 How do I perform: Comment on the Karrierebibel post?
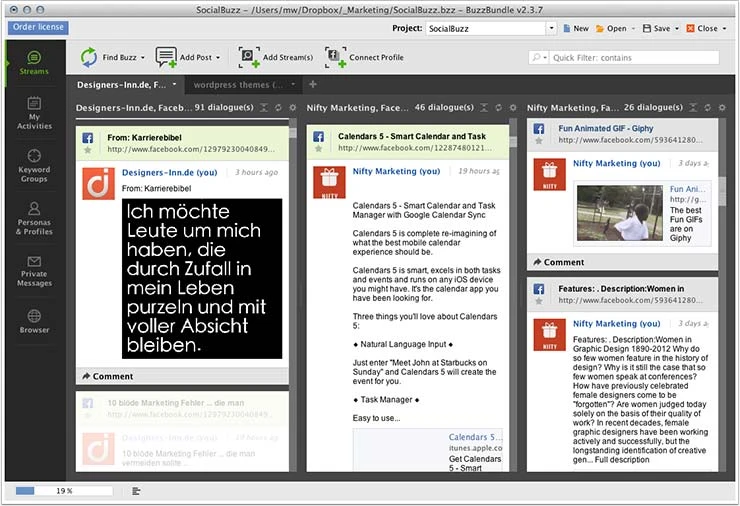click(108, 376)
